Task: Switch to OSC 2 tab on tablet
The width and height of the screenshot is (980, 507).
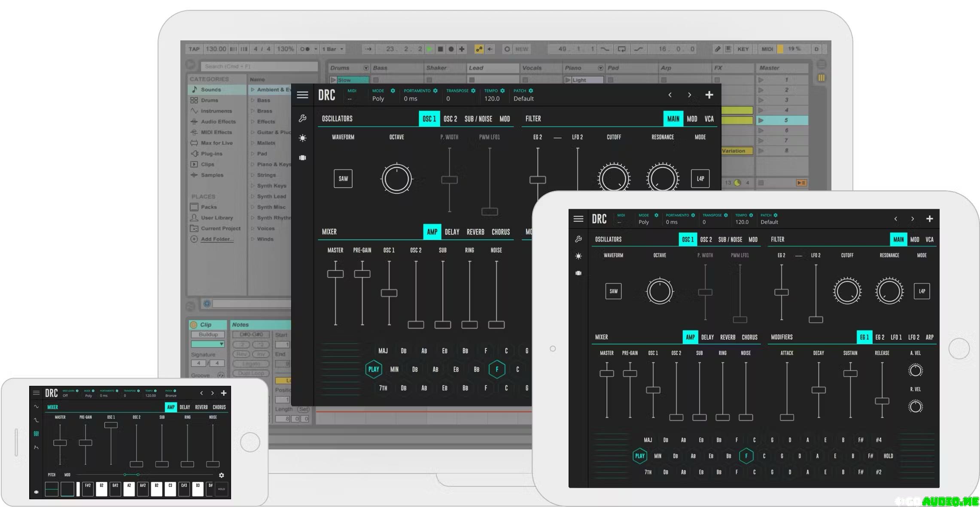Action: [x=706, y=239]
